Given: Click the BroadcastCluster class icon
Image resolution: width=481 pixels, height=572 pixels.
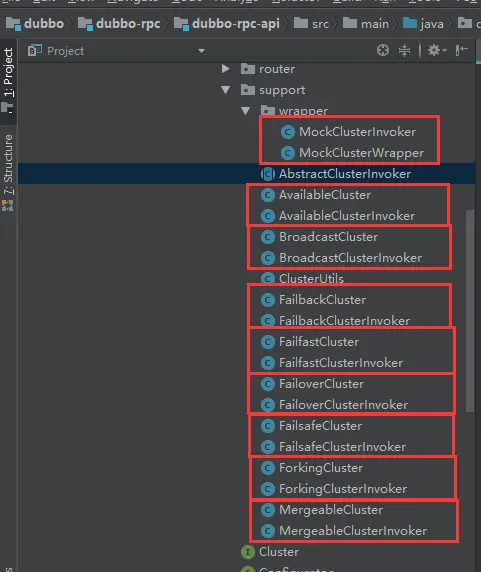Looking at the screenshot, I should [268, 237].
